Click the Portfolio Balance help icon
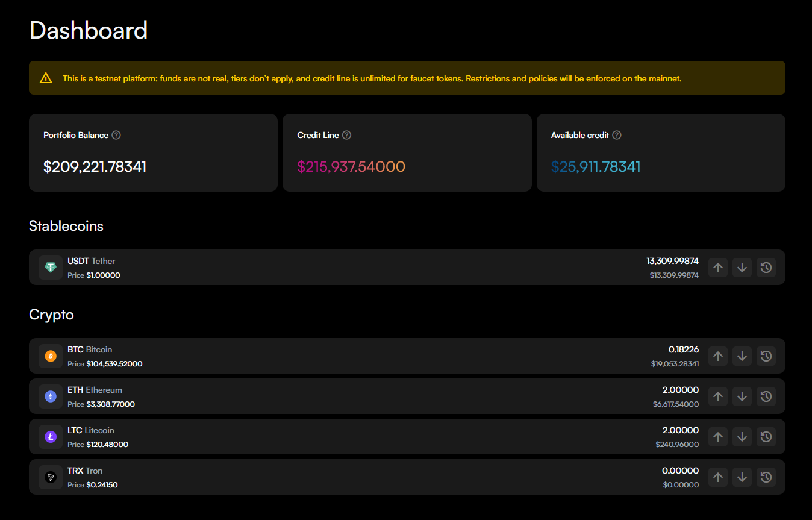 pos(116,135)
